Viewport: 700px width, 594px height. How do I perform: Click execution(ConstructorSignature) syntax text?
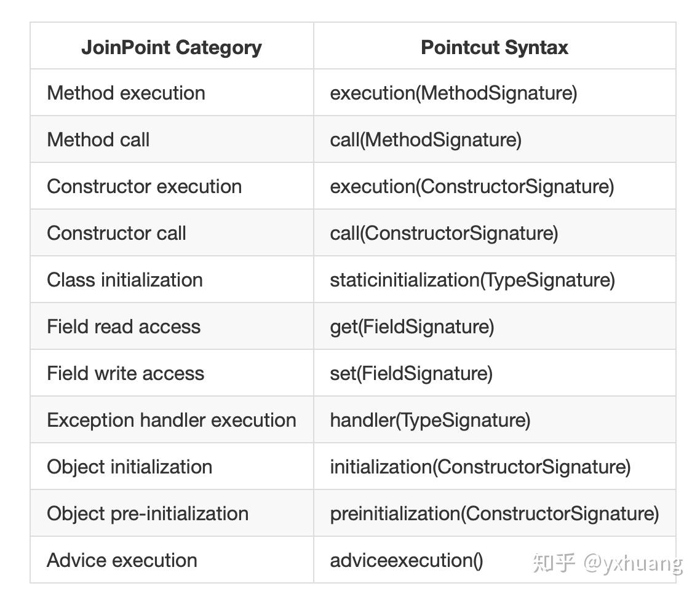pos(472,186)
